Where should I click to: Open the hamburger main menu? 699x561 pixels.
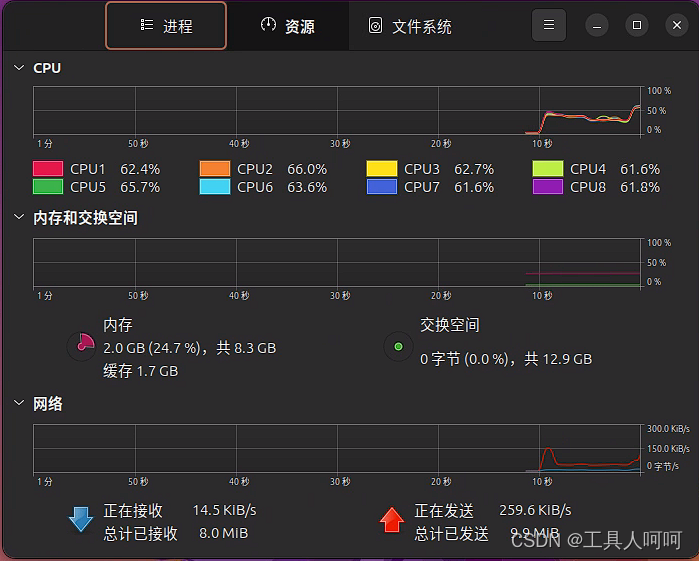click(x=549, y=25)
